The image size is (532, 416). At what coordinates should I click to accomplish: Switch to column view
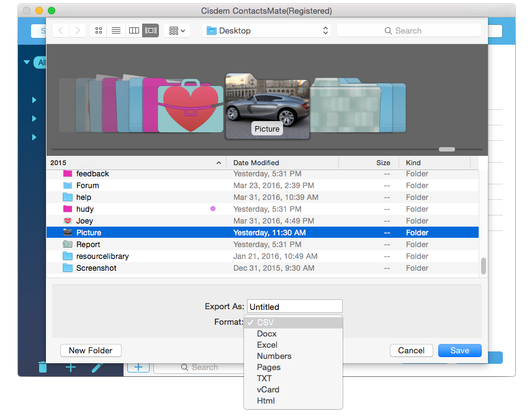tap(134, 30)
